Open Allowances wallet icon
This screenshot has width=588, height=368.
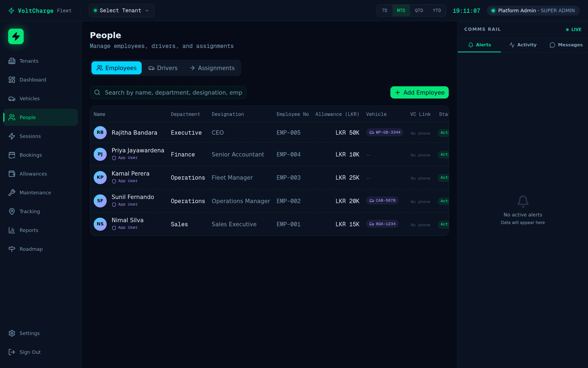click(12, 174)
